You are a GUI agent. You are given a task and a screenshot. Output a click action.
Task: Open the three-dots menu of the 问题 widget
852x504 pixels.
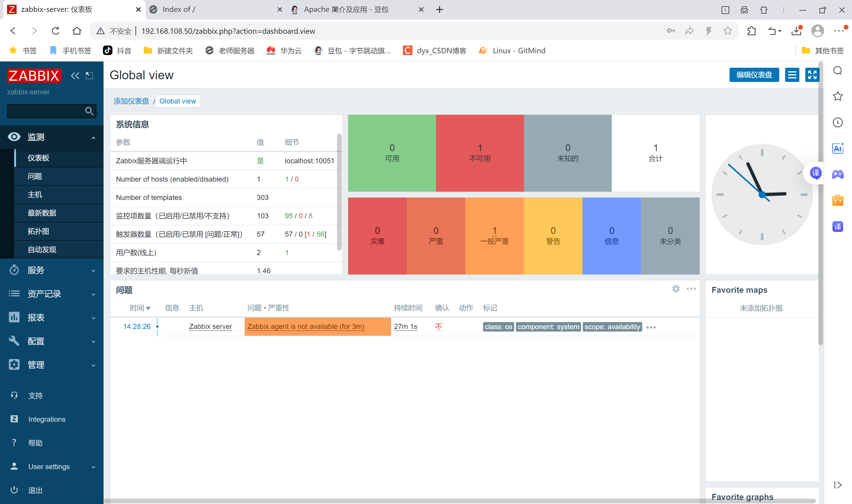tap(691, 289)
